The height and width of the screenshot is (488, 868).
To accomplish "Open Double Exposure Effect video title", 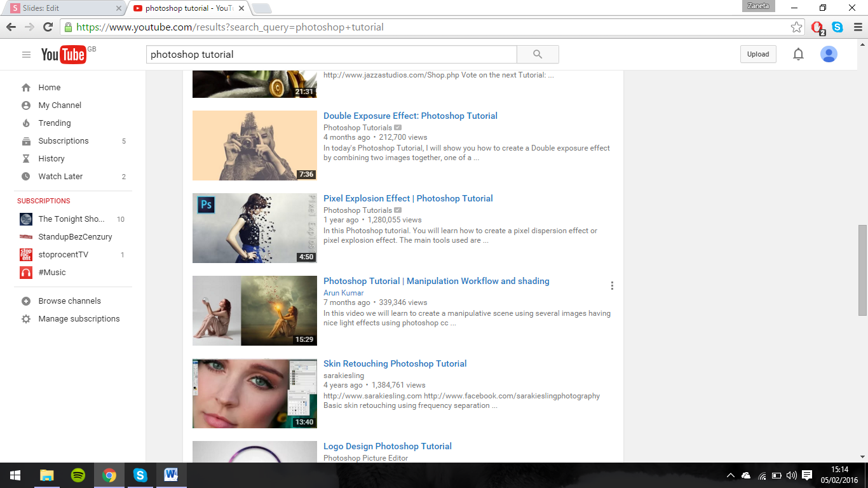I will click(x=410, y=116).
